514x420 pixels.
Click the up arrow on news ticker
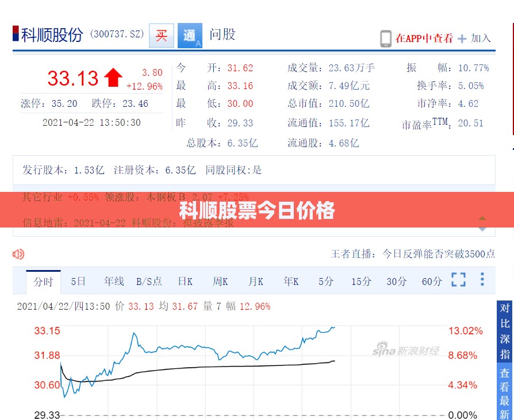pyautogui.click(x=482, y=218)
